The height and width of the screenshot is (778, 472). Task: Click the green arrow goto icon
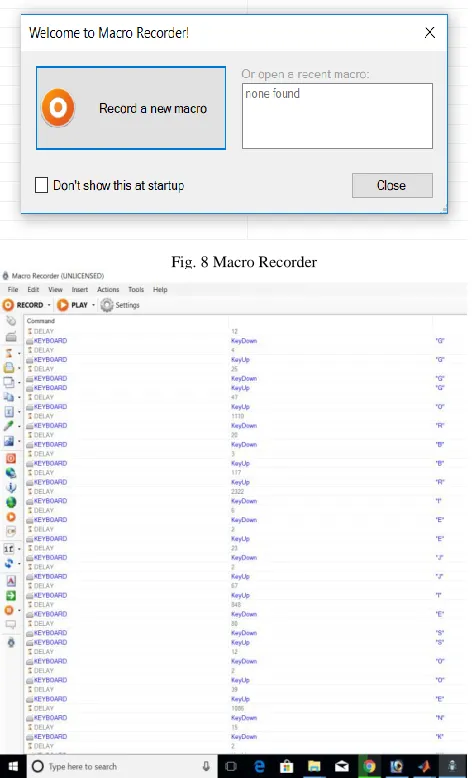pyautogui.click(x=10, y=595)
